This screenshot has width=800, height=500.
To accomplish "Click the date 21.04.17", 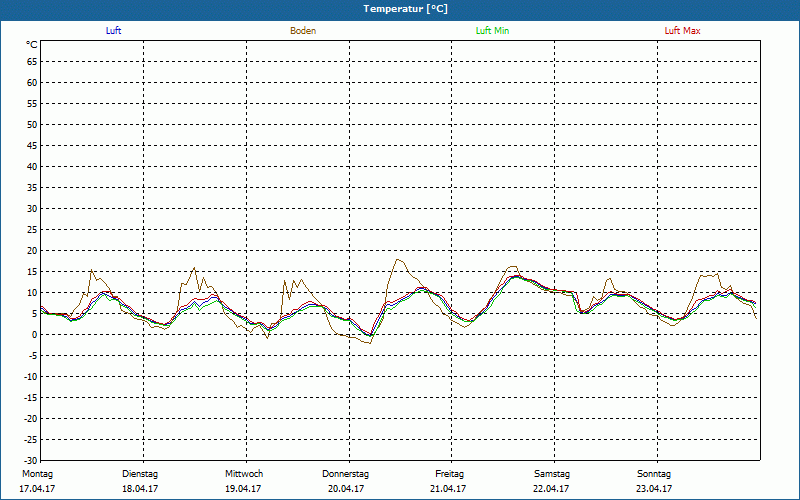I will pos(448,489).
